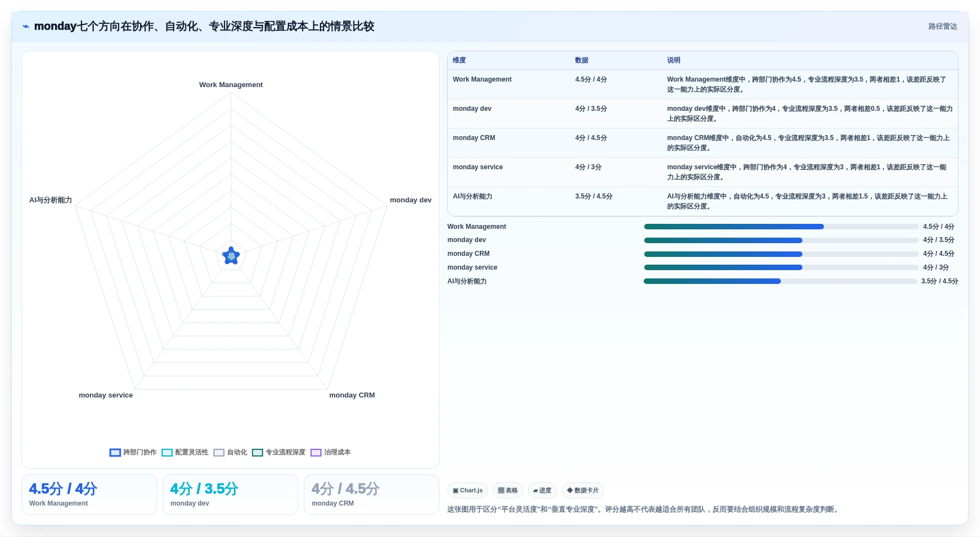Click the Chart.js tag chip

point(468,491)
